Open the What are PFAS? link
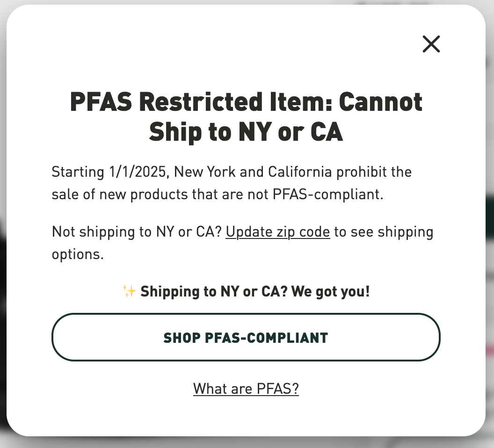The width and height of the screenshot is (494, 448). tap(246, 389)
